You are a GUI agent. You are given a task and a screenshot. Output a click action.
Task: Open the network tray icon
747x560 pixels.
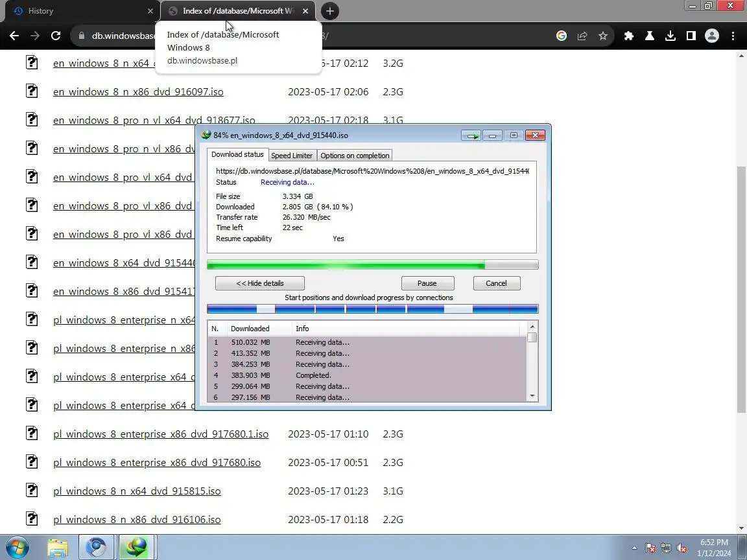tap(666, 548)
